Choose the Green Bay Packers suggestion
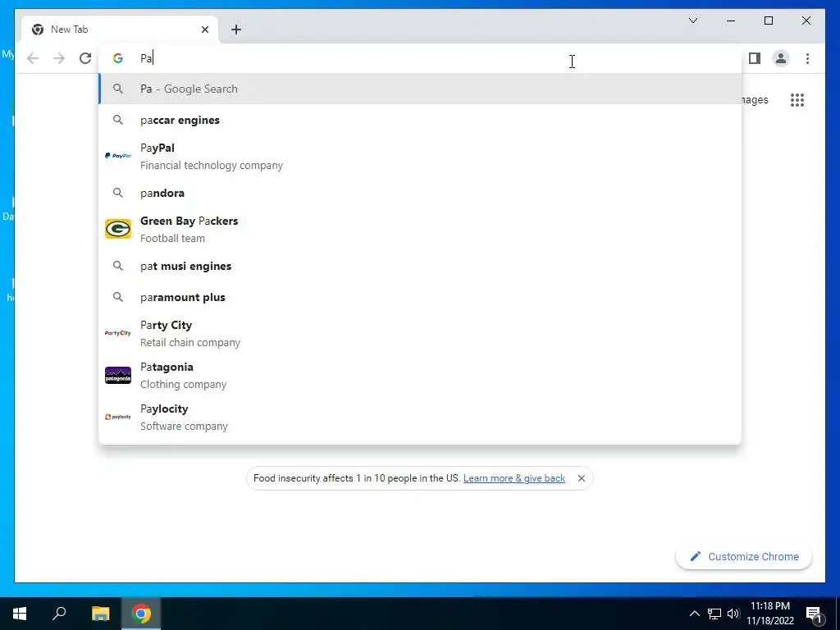840x630 pixels. (420, 230)
